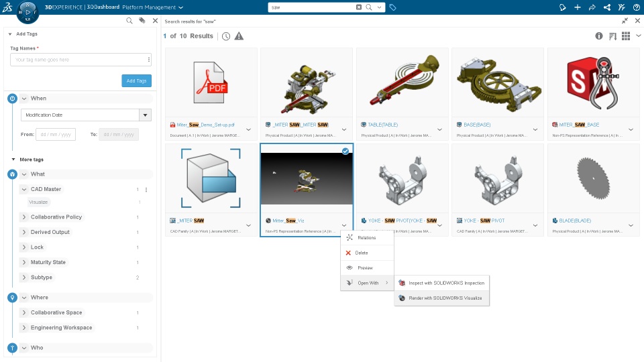Click the recent history clock icon
The height and width of the screenshot is (362, 644).
pyautogui.click(x=226, y=36)
